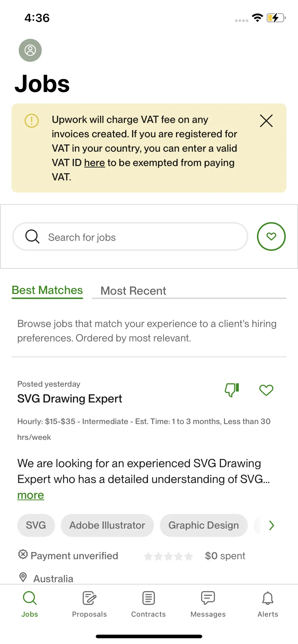Switch to the Best Matches tab
Image resolution: width=298 pixels, height=644 pixels.
click(x=47, y=290)
